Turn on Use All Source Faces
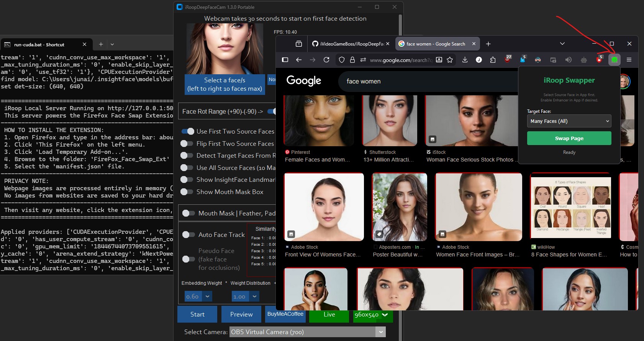644x341 pixels. pos(187,168)
